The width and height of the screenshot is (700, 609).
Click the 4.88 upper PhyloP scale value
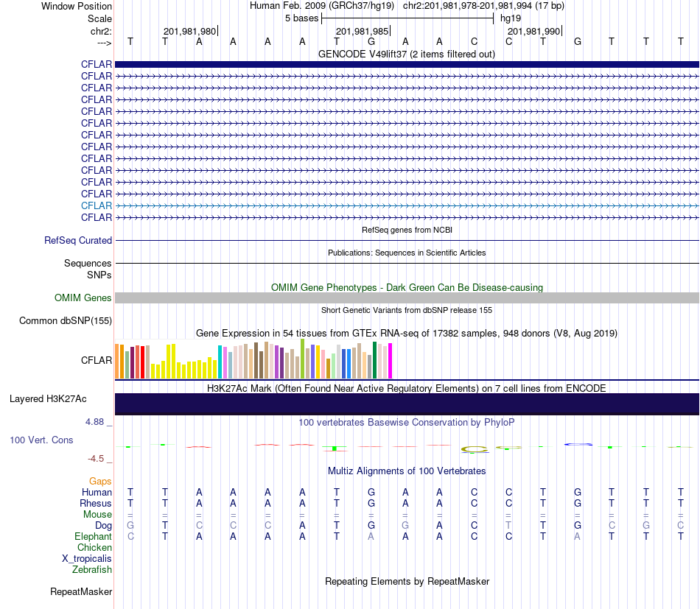[94, 422]
